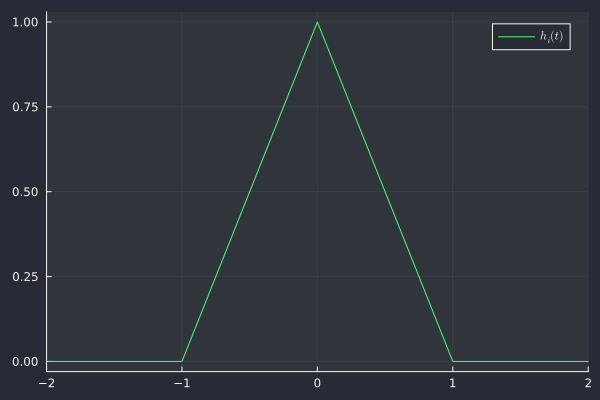Viewport: 600px width, 400px height.
Task: Pick the 0.25 y-axis tick label
Action: click(x=26, y=277)
